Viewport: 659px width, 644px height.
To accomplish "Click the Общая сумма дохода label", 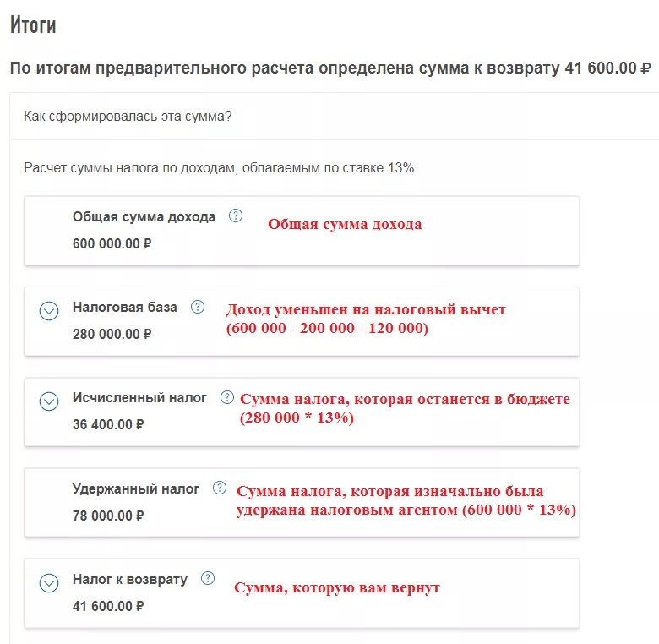I will 144,216.
